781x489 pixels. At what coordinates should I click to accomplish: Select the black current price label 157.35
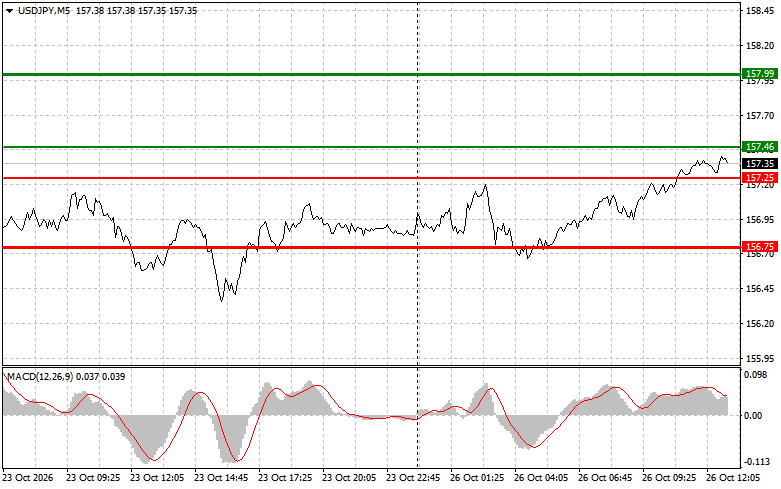[760, 164]
